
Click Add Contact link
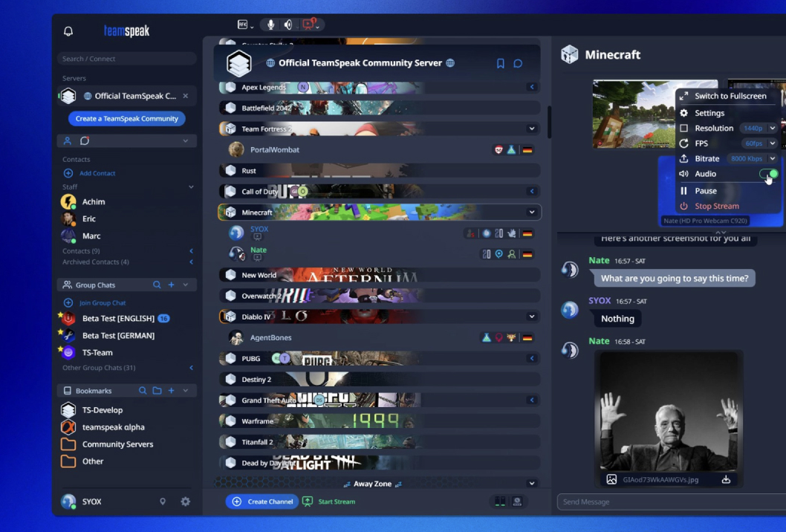(x=97, y=173)
